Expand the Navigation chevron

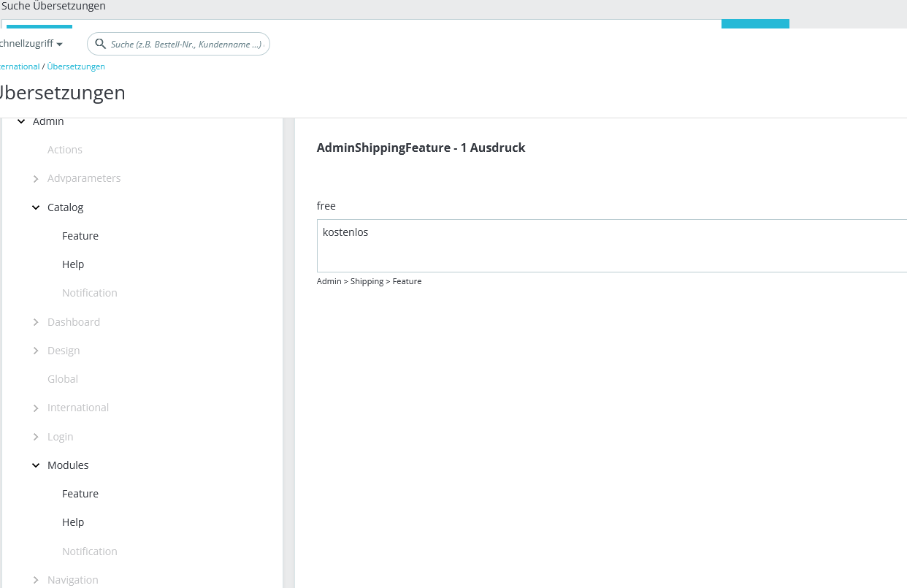click(36, 580)
